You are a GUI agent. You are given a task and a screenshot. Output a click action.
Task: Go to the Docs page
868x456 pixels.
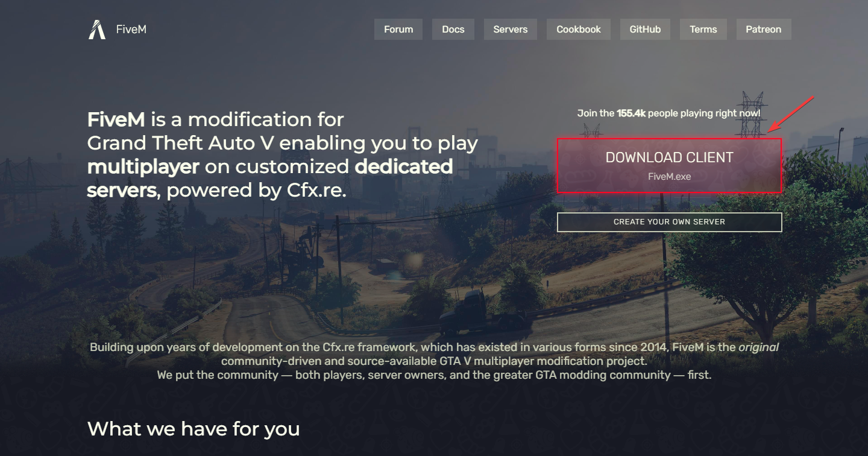[453, 29]
